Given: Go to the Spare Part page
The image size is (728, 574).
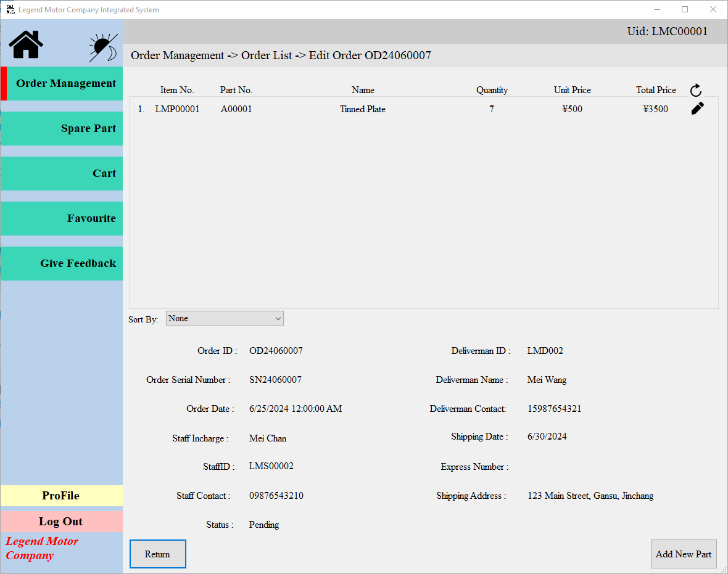Looking at the screenshot, I should click(62, 129).
